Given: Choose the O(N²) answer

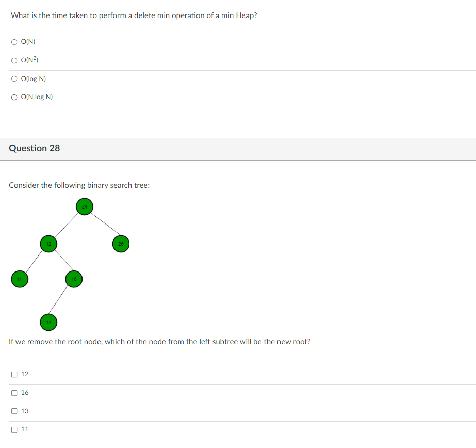Looking at the screenshot, I should 14,61.
